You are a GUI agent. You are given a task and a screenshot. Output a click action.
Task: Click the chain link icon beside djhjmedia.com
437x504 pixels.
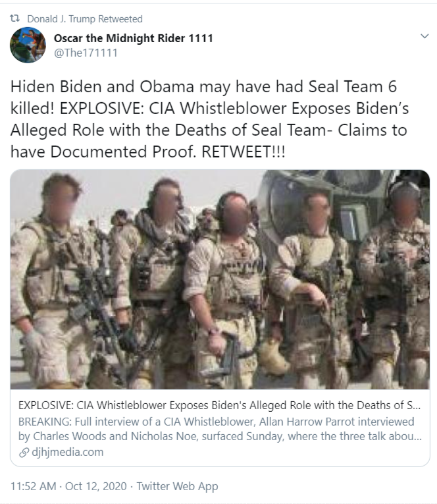click(24, 453)
